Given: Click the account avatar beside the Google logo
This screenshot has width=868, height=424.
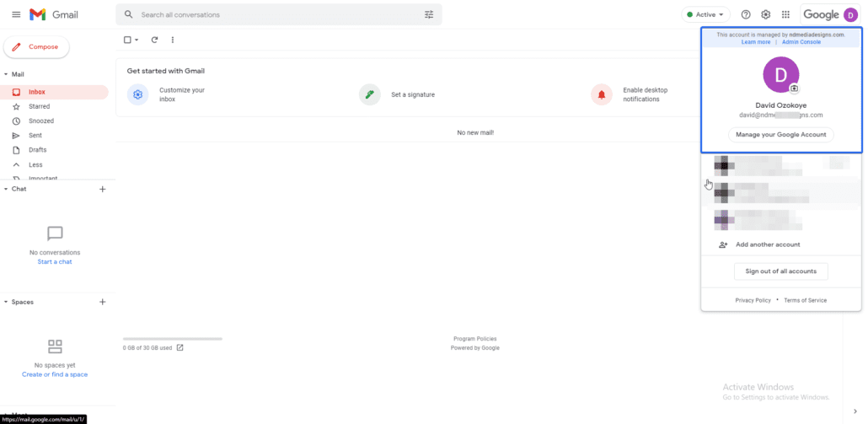Looking at the screenshot, I should pyautogui.click(x=850, y=15).
